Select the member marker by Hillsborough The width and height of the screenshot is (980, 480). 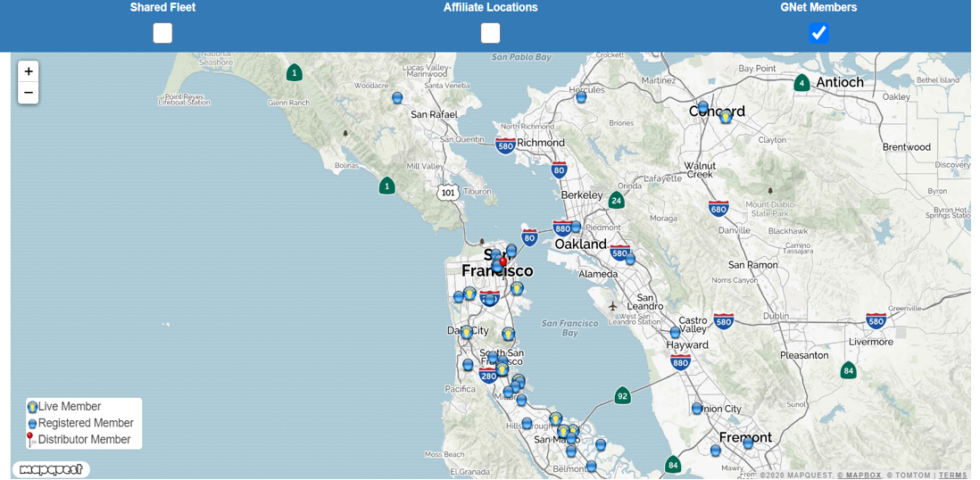point(527,424)
